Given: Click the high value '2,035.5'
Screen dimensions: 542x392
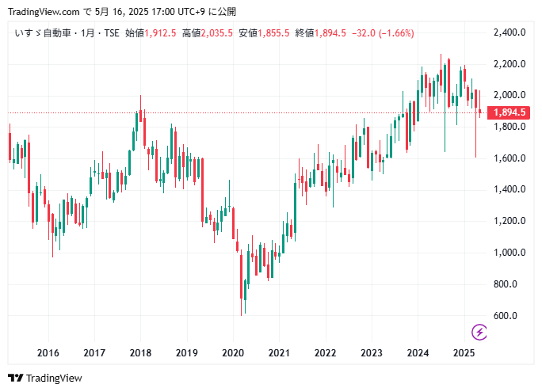Looking at the screenshot, I should point(217,33).
